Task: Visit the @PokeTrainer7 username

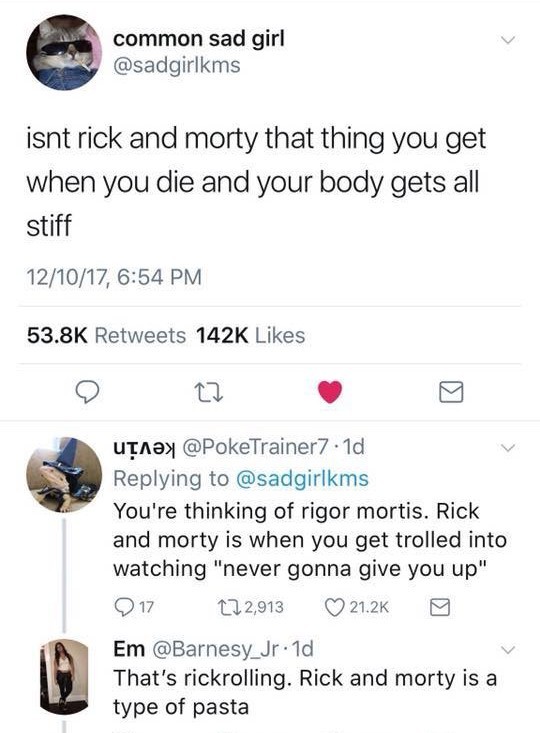Action: (x=256, y=447)
